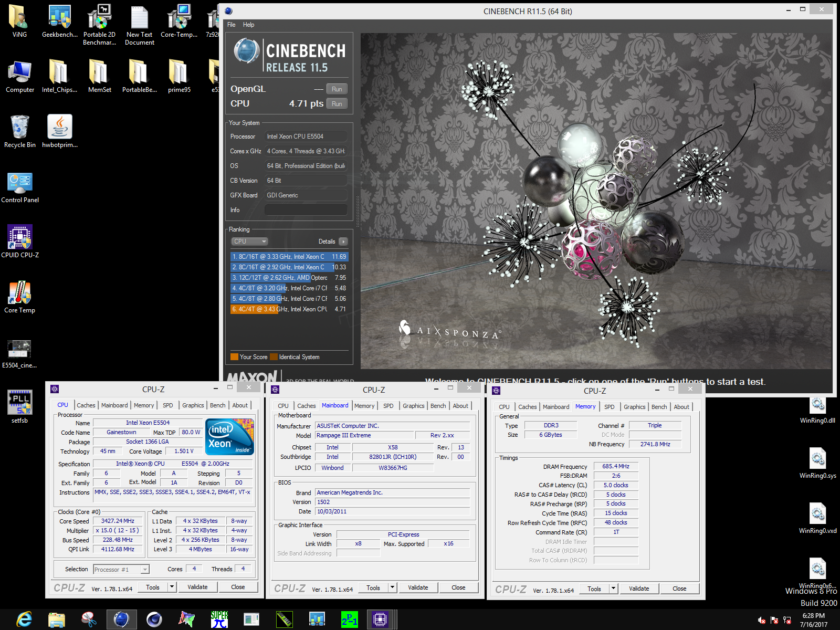Open the Action Center flag icon in the tray
The width and height of the screenshot is (840, 630).
tap(774, 620)
